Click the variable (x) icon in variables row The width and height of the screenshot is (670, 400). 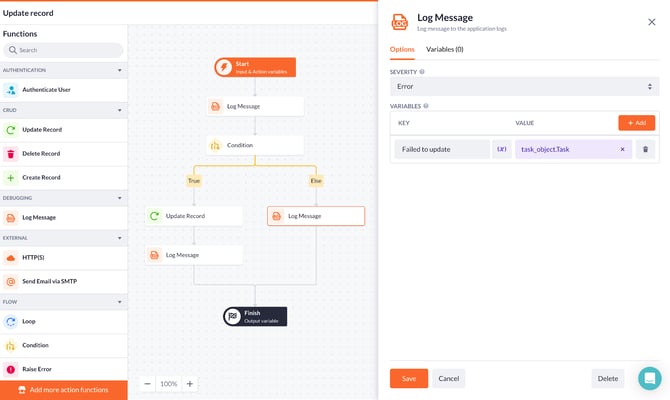(x=502, y=149)
